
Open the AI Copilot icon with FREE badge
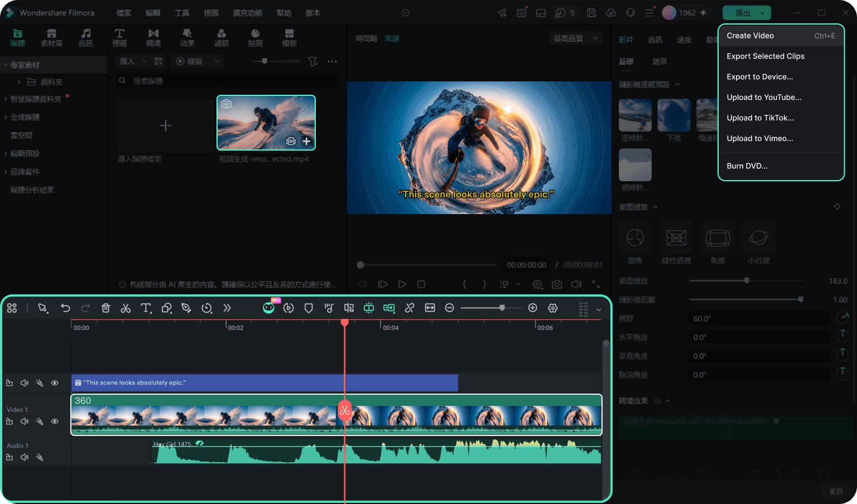click(x=269, y=307)
